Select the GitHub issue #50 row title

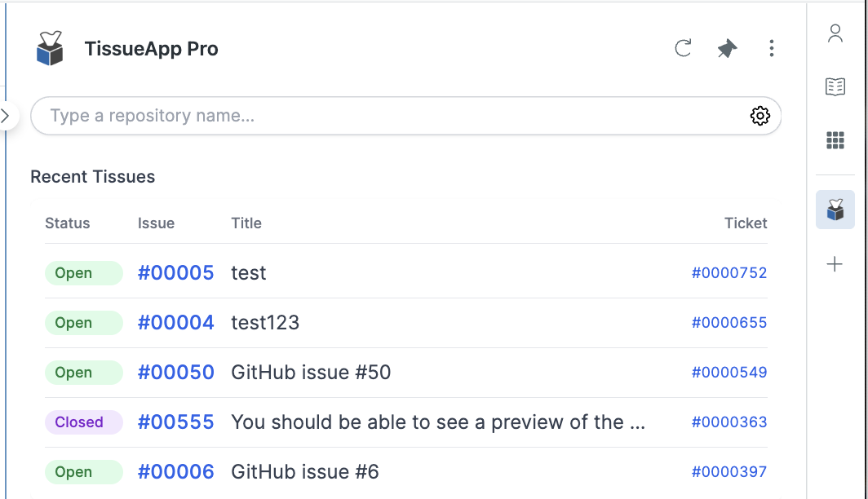(x=311, y=373)
